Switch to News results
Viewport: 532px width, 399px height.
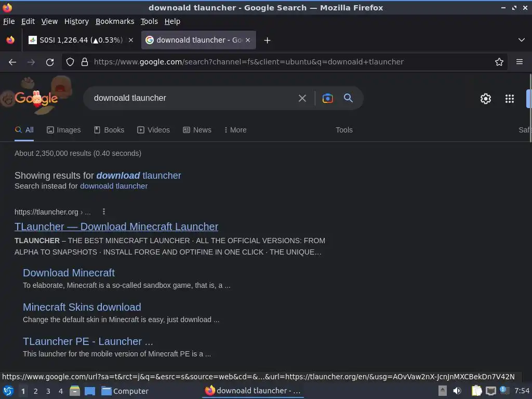click(197, 130)
